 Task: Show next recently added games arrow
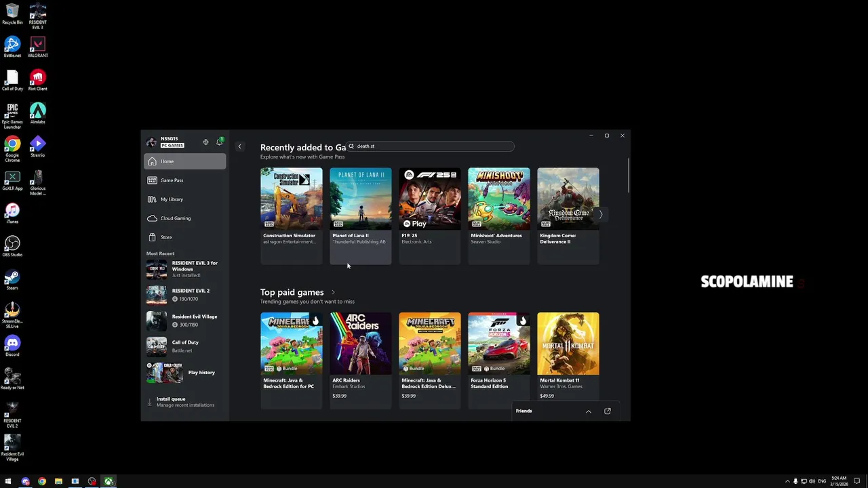pyautogui.click(x=600, y=214)
